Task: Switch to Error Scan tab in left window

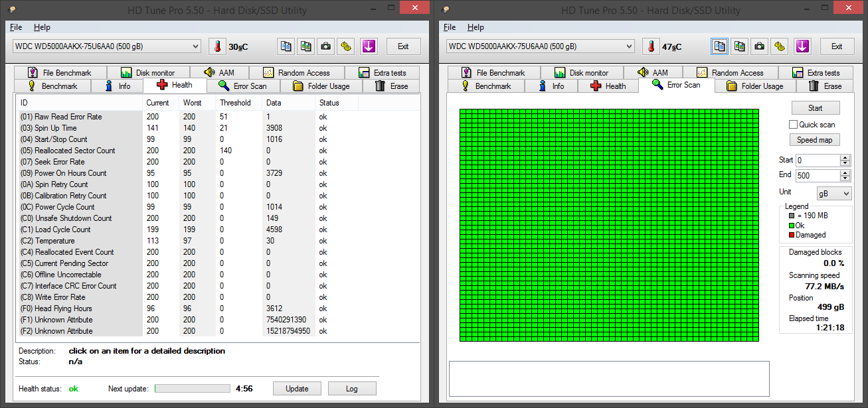Action: (243, 86)
